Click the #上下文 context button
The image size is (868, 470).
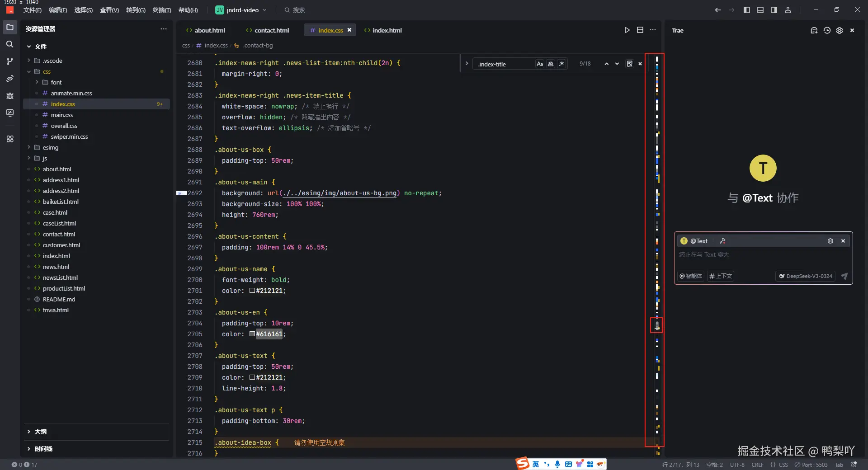coord(721,276)
